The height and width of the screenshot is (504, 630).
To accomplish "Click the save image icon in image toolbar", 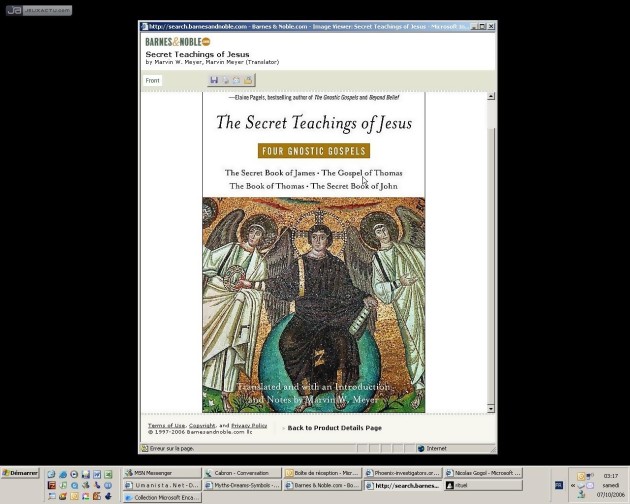I will [x=214, y=80].
